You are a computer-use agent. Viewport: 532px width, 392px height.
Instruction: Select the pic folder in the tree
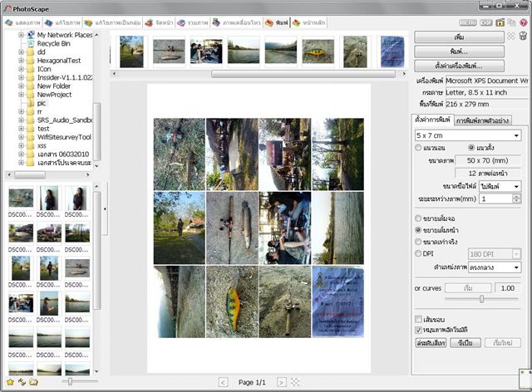pos(42,103)
